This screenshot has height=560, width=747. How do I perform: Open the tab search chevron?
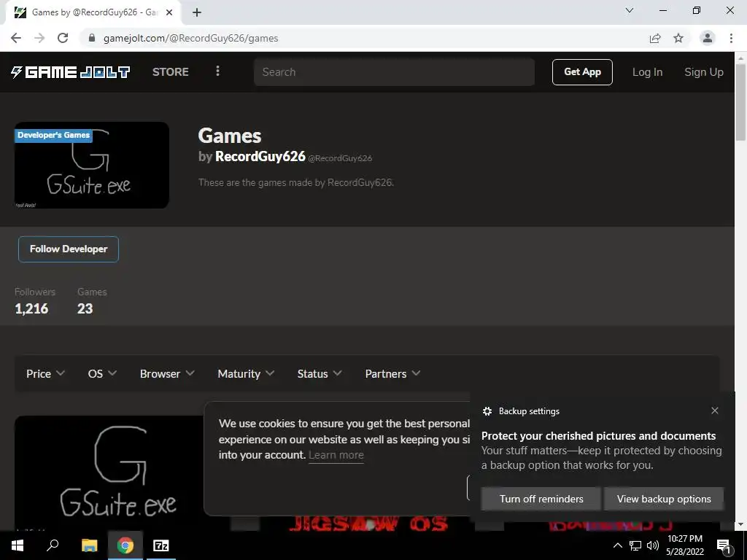(x=630, y=10)
